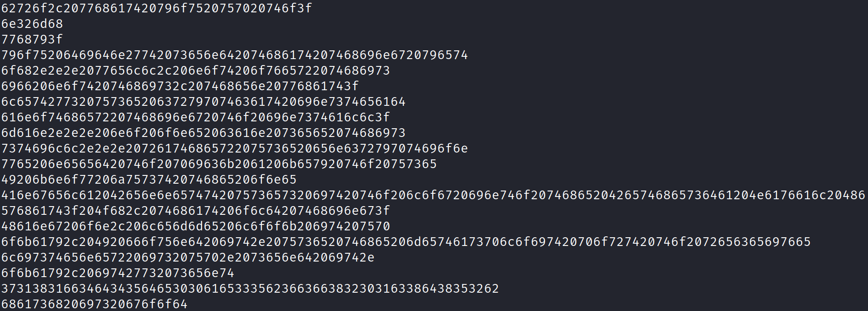Click the line starting with 6f682e2e

[x=196, y=71]
